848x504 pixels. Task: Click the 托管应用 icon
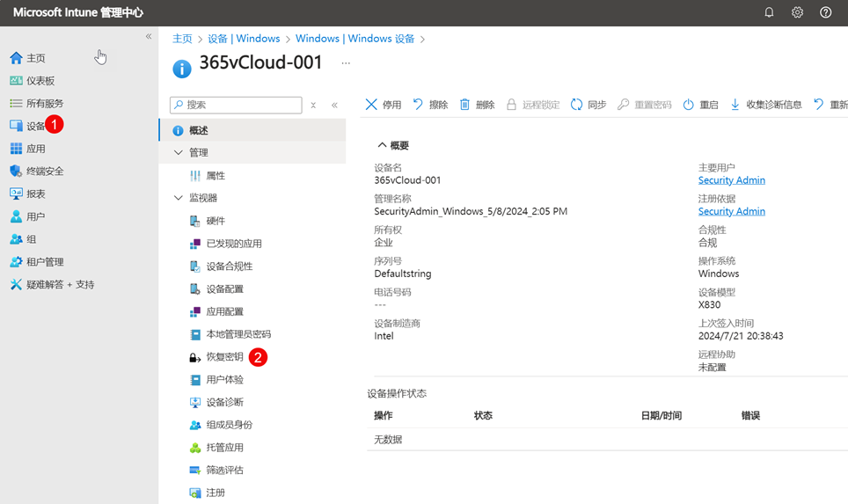coord(194,448)
